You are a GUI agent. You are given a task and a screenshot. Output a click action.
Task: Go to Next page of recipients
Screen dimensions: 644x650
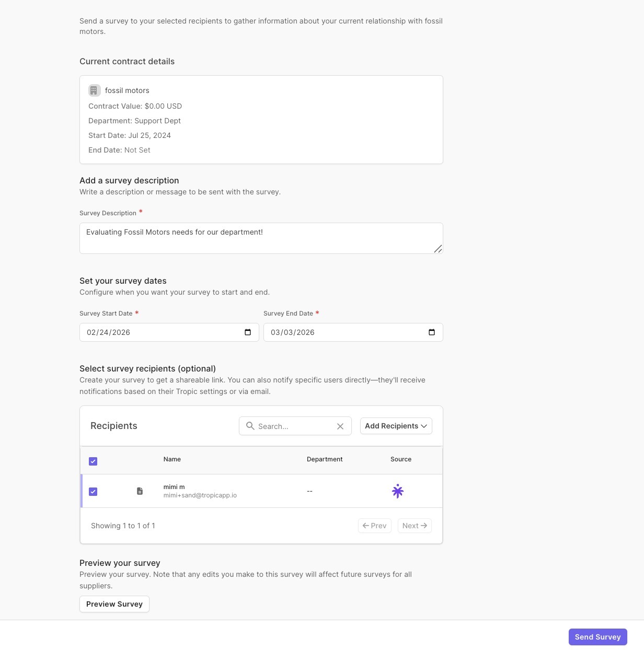415,526
